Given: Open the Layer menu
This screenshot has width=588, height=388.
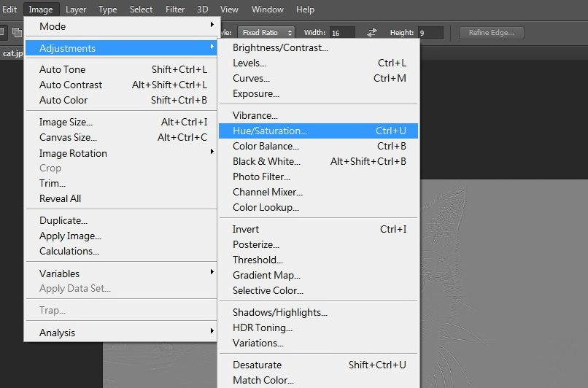Looking at the screenshot, I should [x=76, y=9].
